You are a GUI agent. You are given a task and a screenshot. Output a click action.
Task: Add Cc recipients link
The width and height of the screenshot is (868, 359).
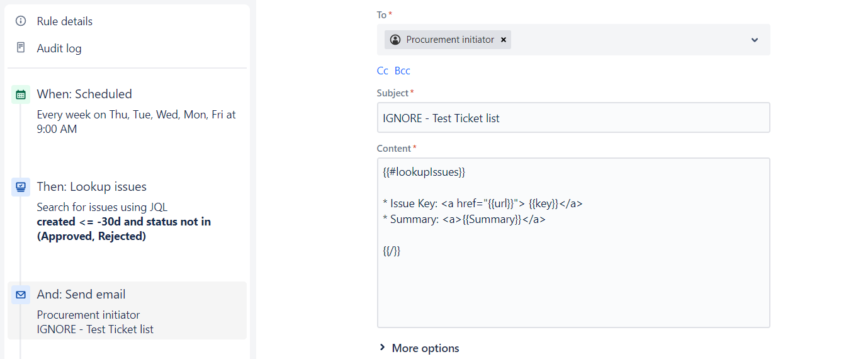tap(383, 71)
